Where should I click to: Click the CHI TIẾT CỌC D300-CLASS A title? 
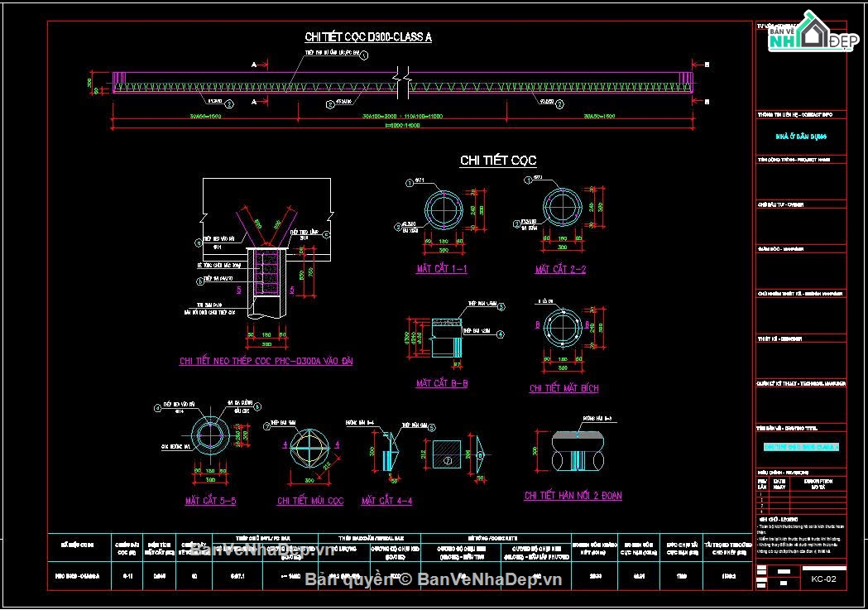click(x=368, y=37)
